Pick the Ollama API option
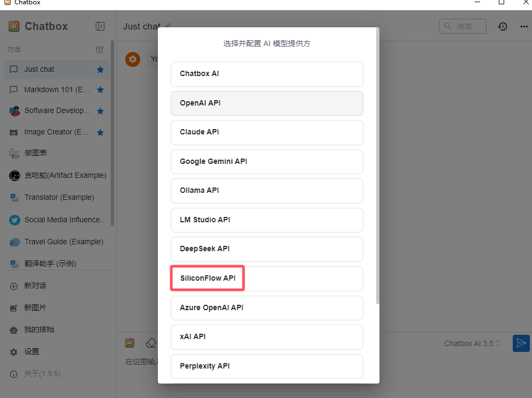 pos(267,191)
